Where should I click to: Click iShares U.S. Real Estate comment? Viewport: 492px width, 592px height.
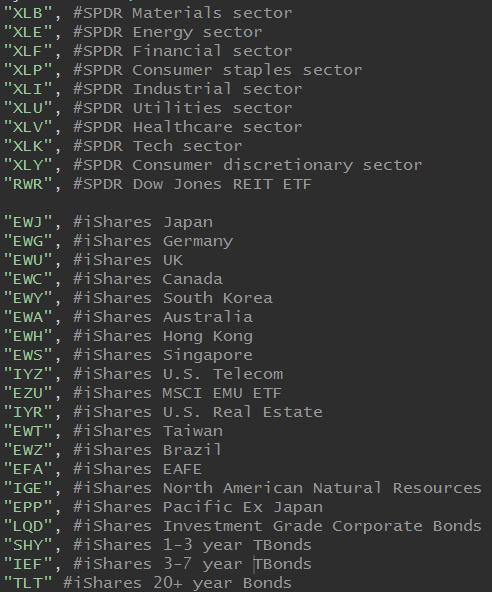click(x=198, y=412)
